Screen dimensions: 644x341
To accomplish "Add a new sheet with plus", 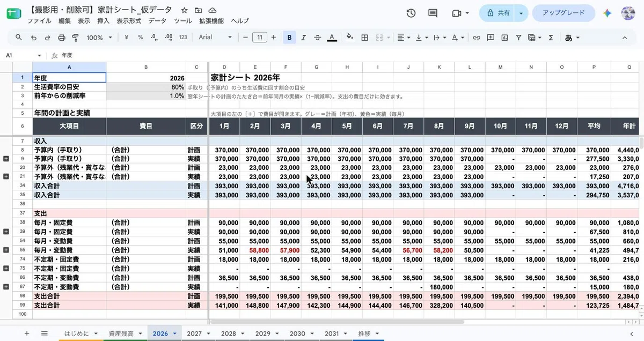I will pyautogui.click(x=27, y=333).
